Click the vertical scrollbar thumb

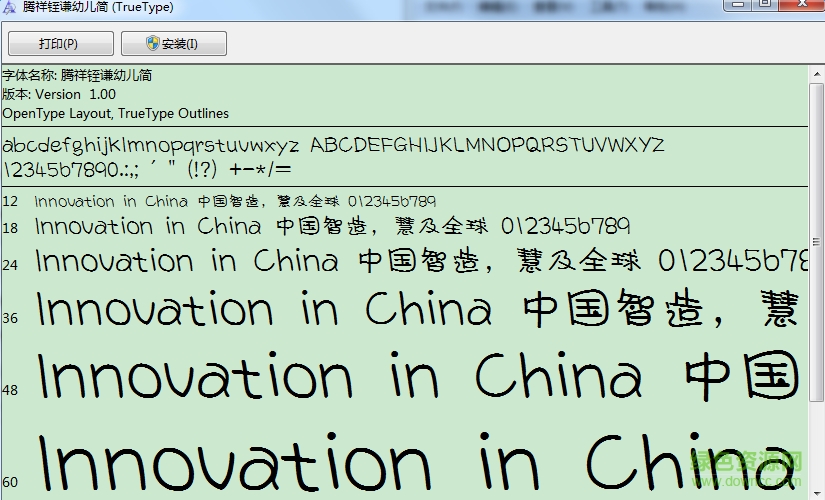pyautogui.click(x=817, y=242)
